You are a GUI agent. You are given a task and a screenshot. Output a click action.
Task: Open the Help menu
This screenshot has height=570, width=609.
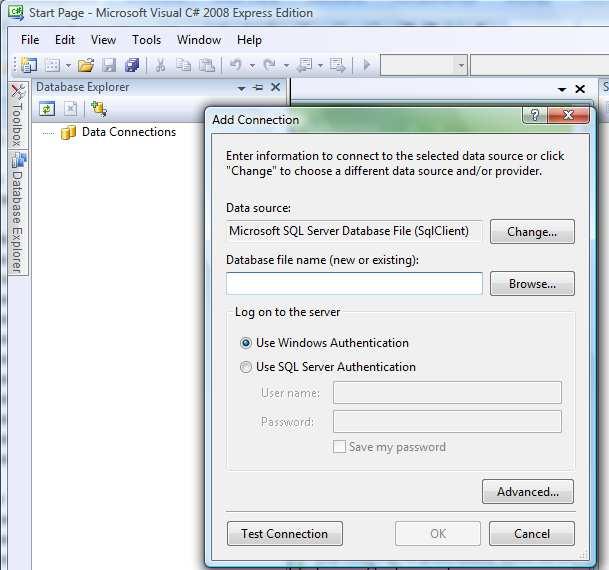(249, 40)
